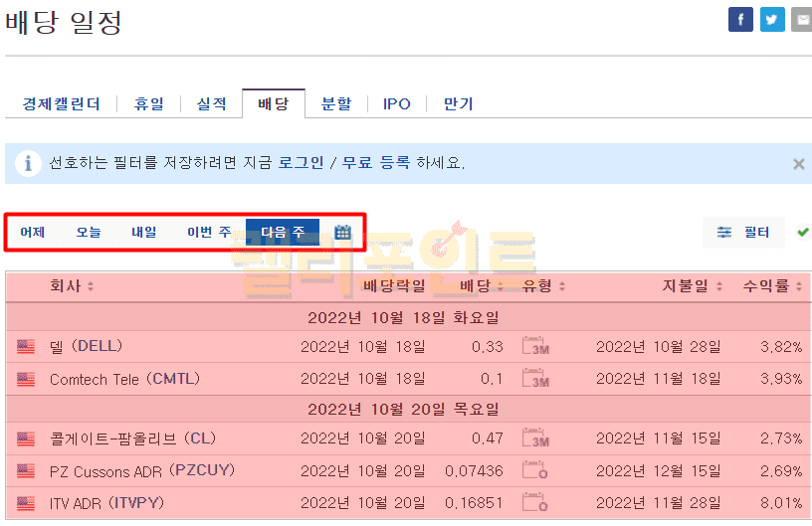Click CL's 2.73% yield value
The image size is (812, 526).
(781, 438)
